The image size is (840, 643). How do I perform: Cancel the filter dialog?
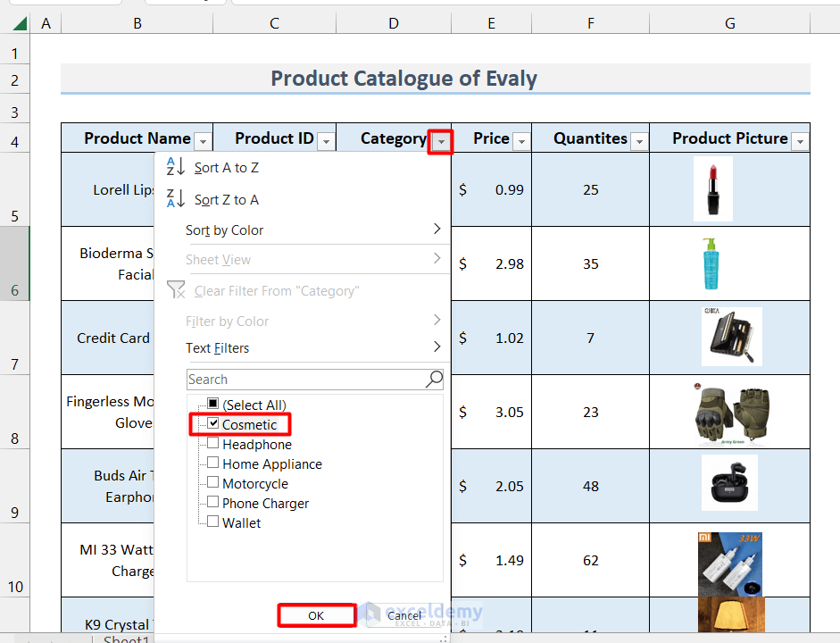404,615
